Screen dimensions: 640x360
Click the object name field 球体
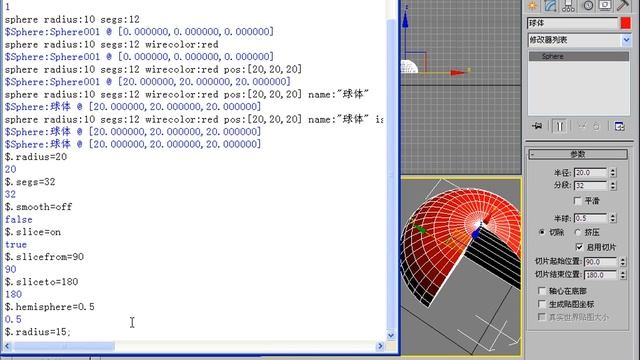point(572,23)
